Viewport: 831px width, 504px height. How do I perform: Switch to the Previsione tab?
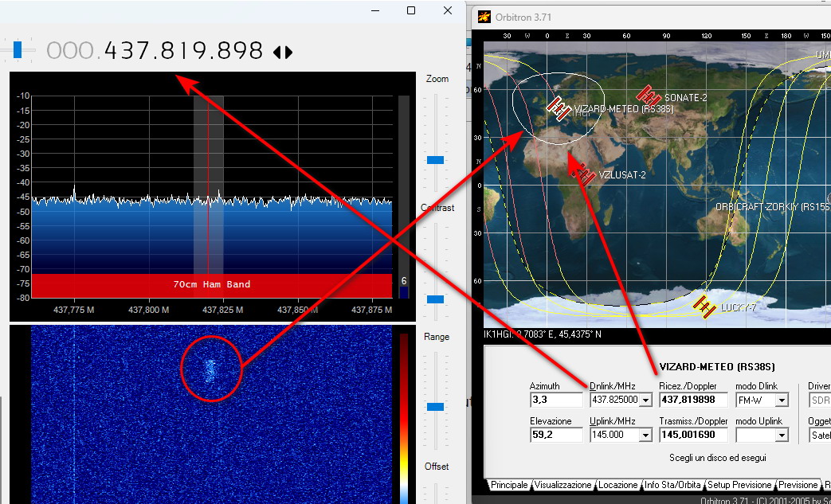tap(798, 485)
